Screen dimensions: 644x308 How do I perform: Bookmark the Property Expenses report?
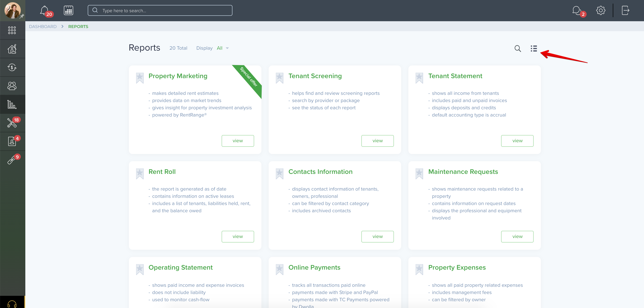(419, 270)
